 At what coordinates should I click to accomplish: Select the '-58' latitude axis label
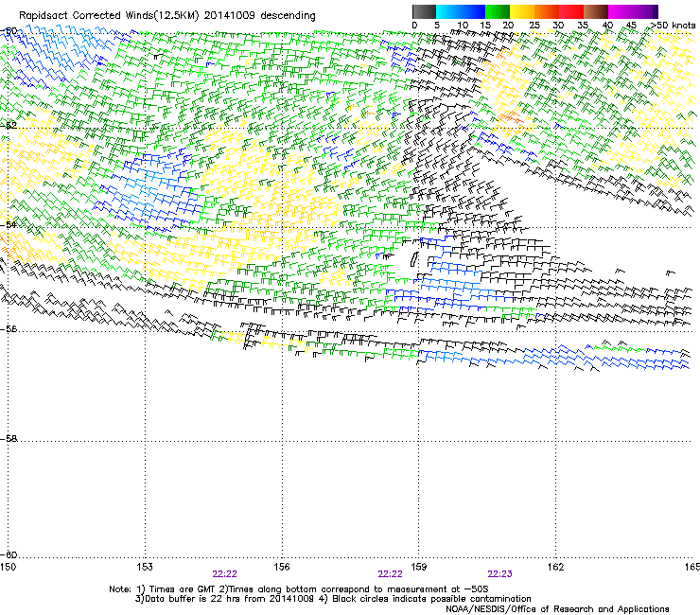[9, 439]
